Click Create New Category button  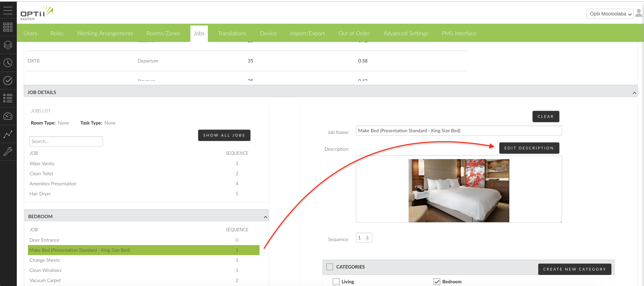point(575,269)
